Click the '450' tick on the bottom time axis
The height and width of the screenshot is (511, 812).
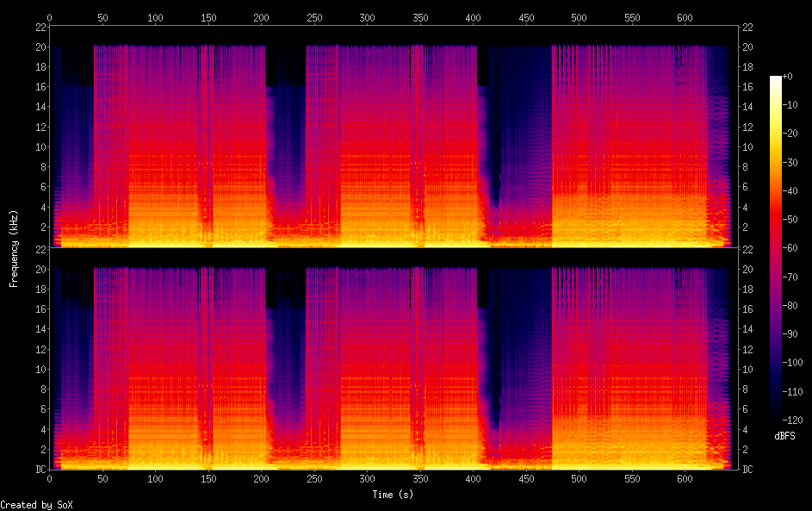click(x=526, y=479)
